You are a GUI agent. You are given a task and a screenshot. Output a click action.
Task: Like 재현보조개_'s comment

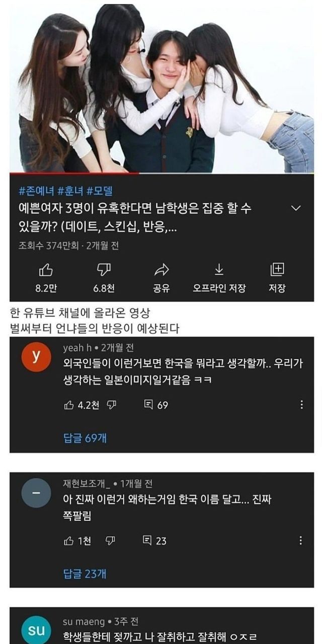point(69,541)
